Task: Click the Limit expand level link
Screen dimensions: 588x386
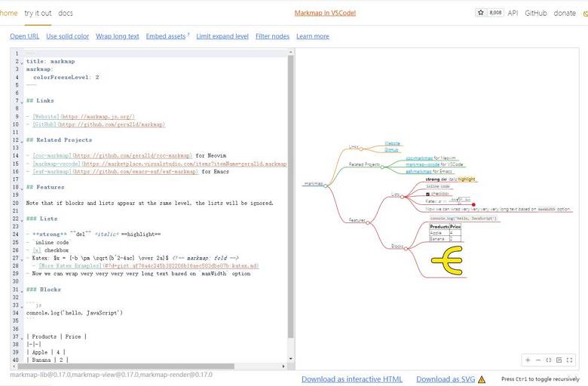Action: [222, 36]
